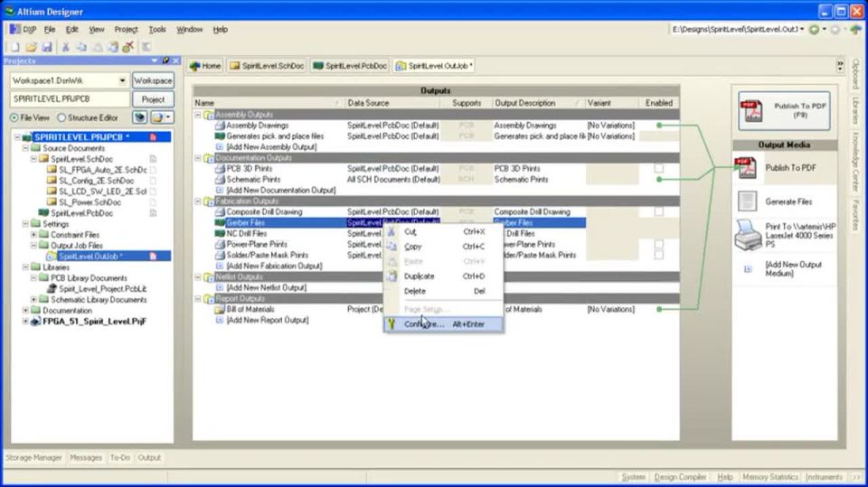Image resolution: width=868 pixels, height=487 pixels.
Task: Select the Structure Editor radio button
Action: coord(62,117)
